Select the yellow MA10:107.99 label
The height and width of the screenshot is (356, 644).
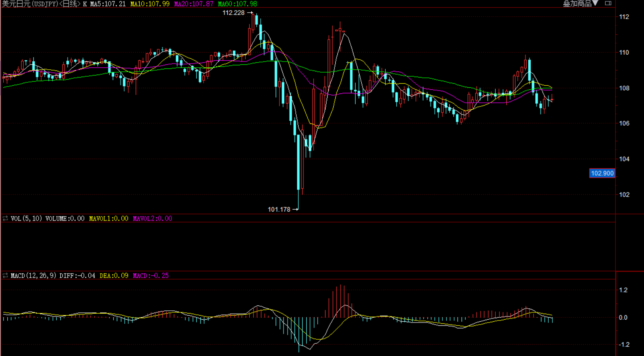149,4
